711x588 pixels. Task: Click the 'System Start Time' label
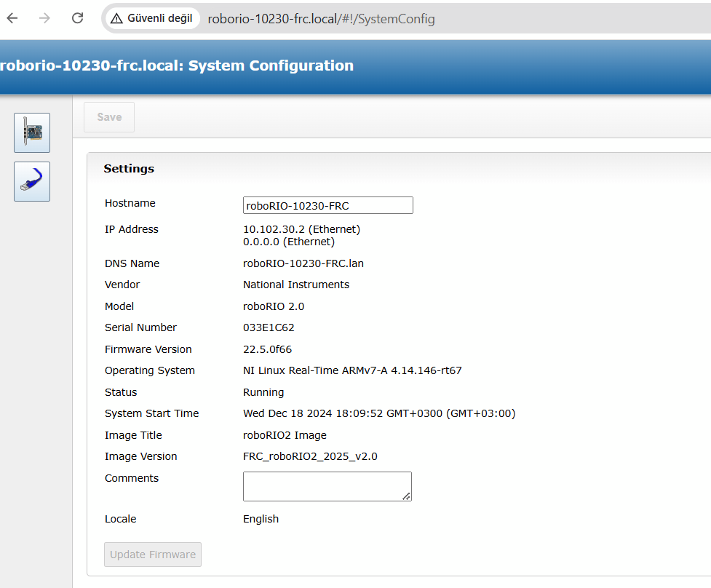coord(152,413)
